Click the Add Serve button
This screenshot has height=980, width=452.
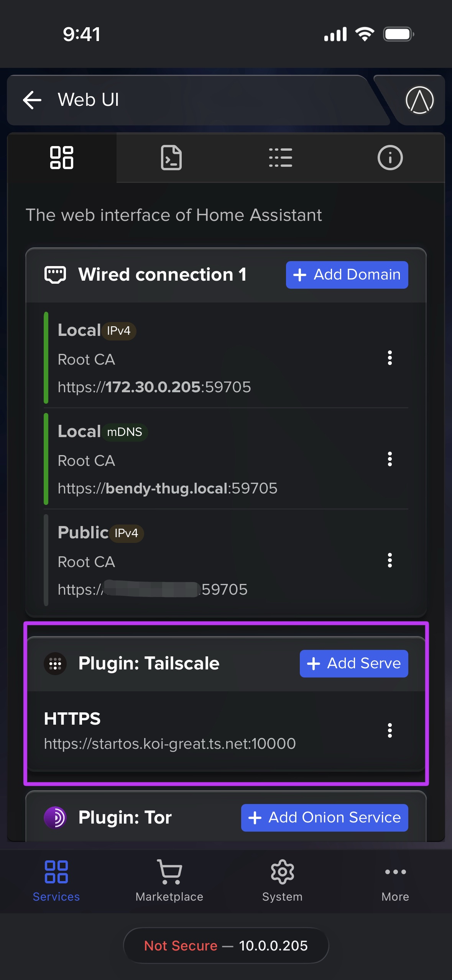point(353,664)
